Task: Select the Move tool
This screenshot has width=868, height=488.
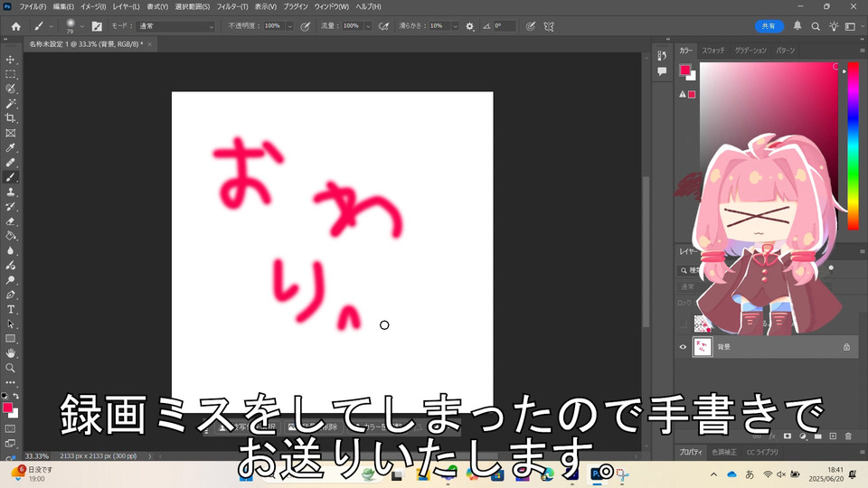Action: [x=11, y=60]
